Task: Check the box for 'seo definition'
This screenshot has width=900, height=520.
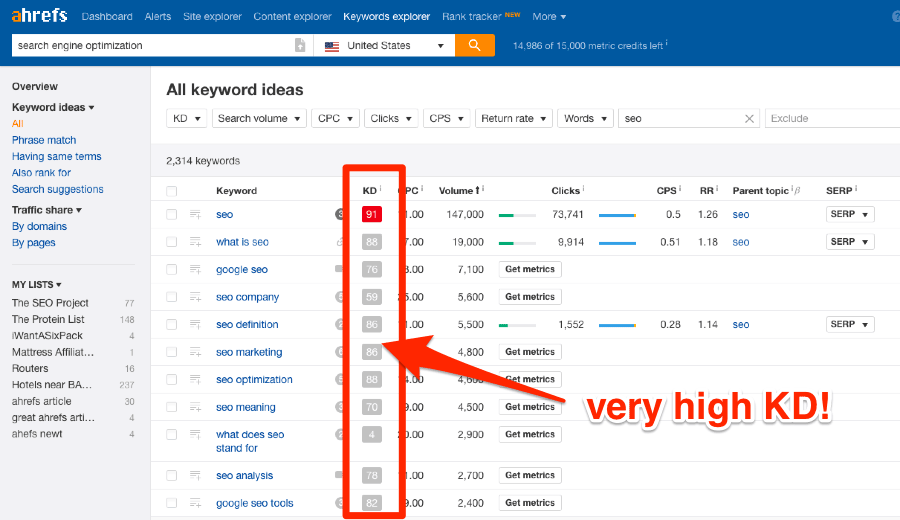Action: tap(172, 325)
